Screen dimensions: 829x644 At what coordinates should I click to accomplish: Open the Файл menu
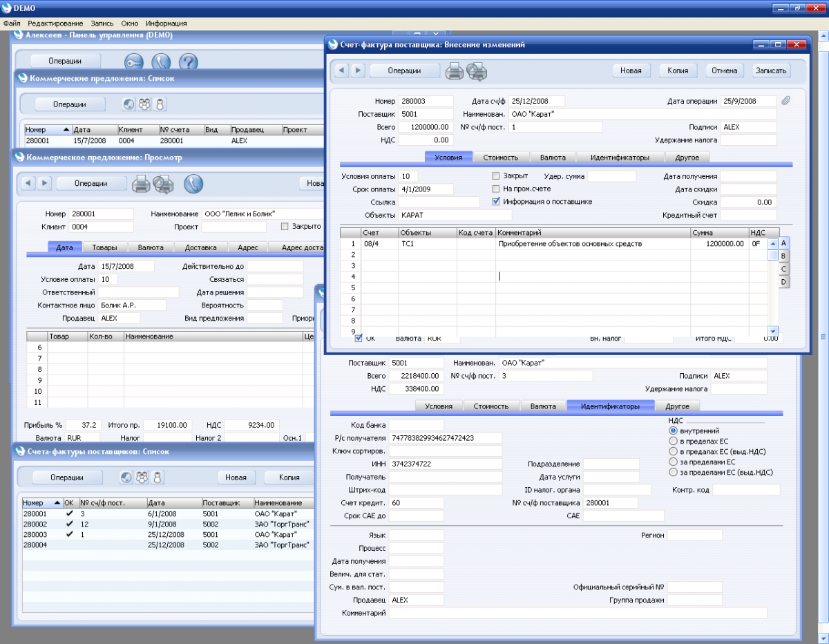tap(12, 23)
